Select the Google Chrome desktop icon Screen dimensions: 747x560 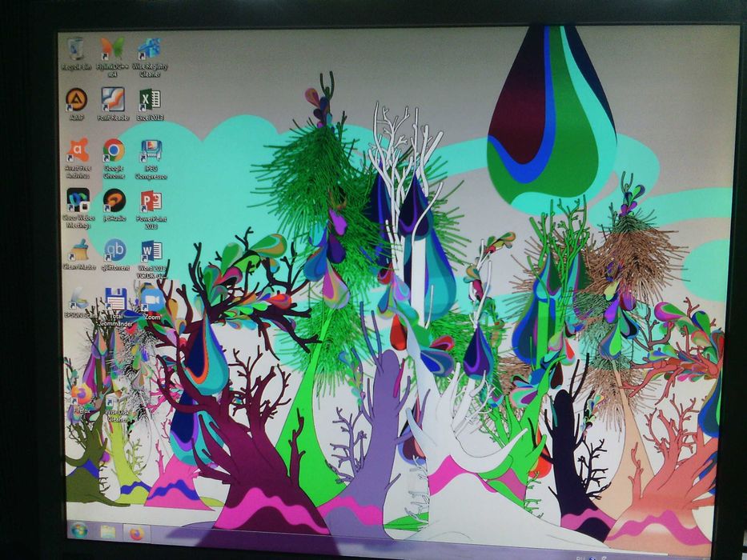114,158
